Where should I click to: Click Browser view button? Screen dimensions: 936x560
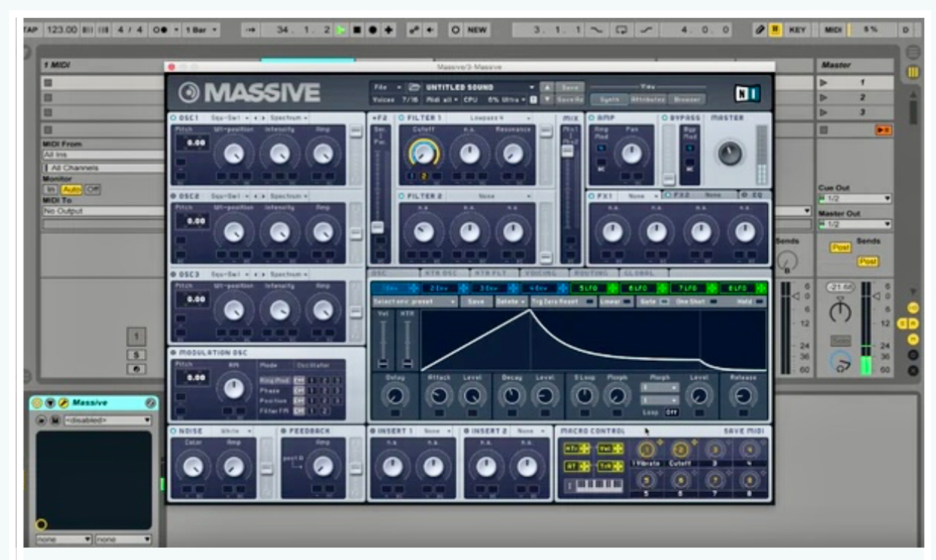[687, 99]
